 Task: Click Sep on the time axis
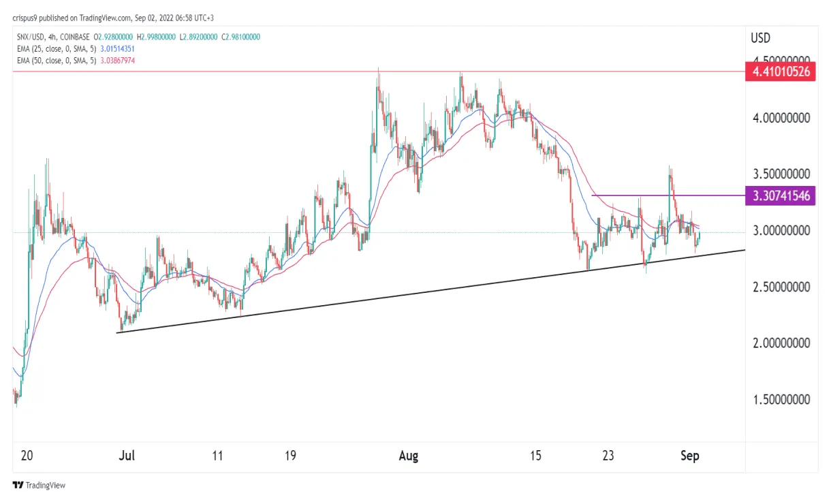click(x=690, y=456)
